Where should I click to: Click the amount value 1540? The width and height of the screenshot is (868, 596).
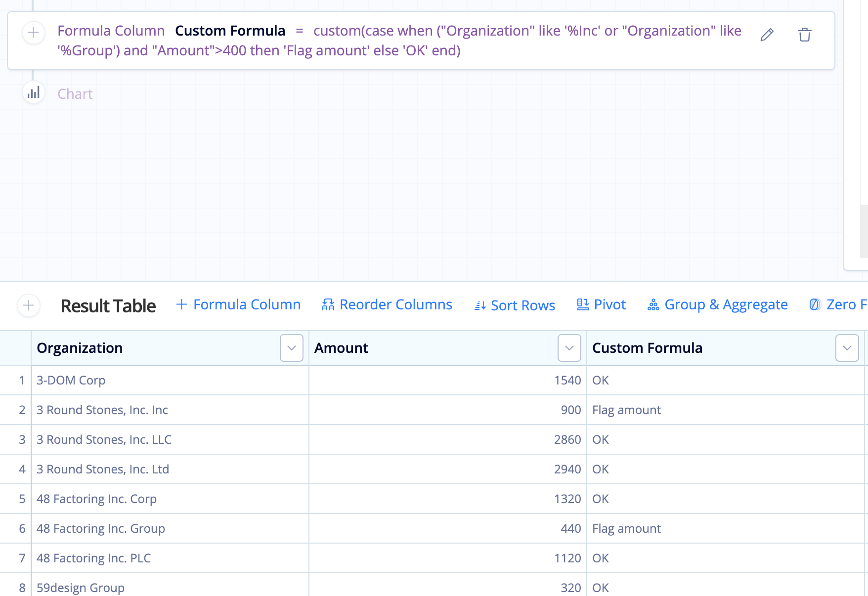point(567,380)
